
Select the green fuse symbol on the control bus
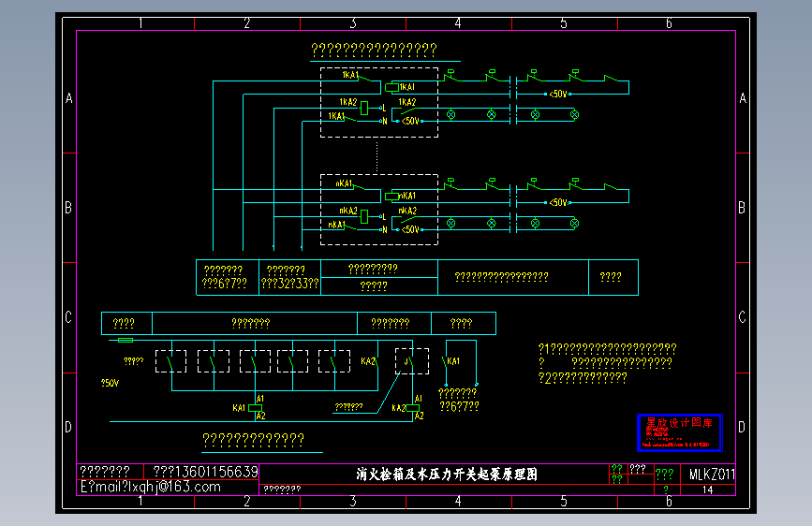tap(125, 340)
